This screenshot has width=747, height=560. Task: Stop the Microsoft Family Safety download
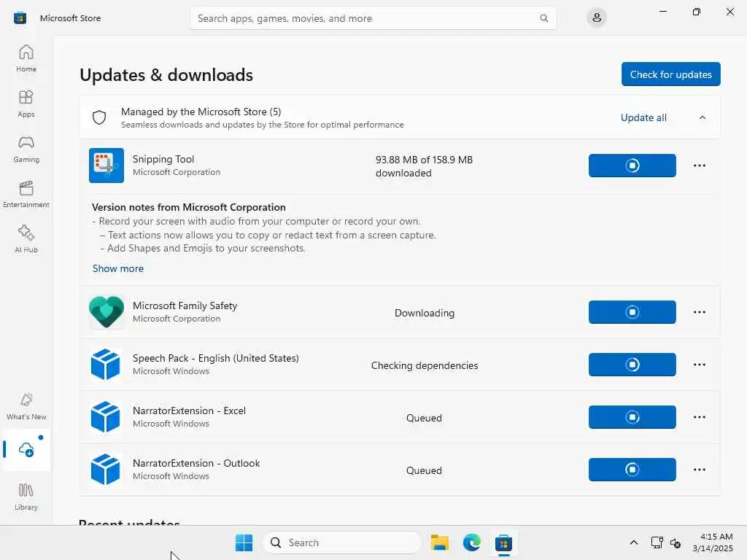632,312
